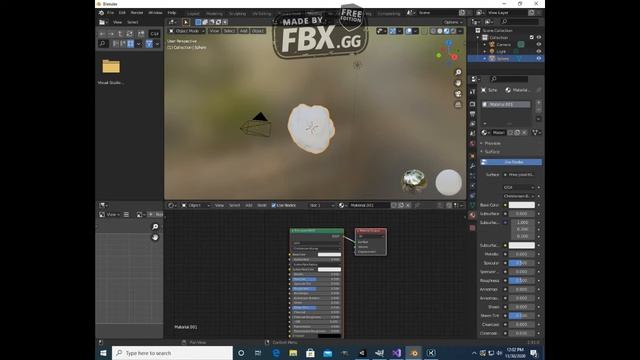Toggle camera view gizmo in viewport

pos(458,94)
